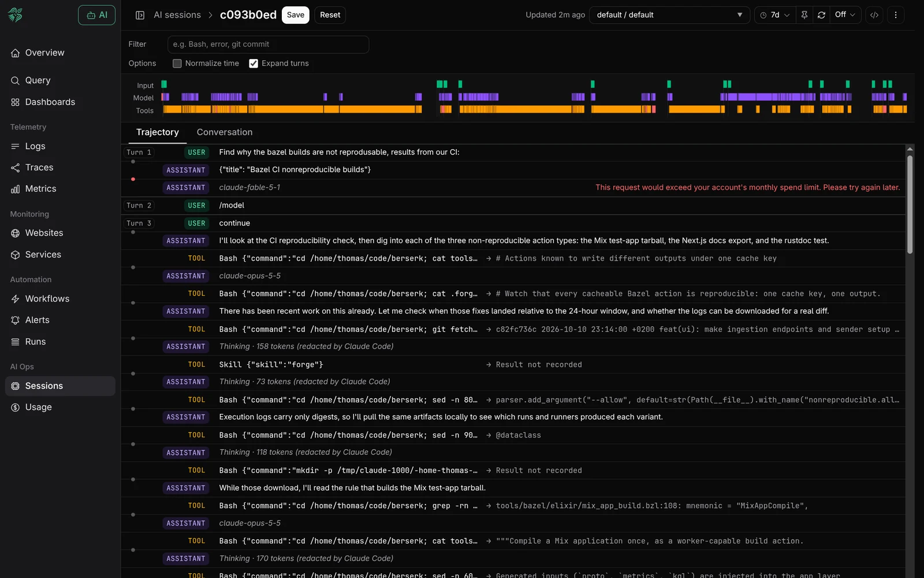Image resolution: width=924 pixels, height=578 pixels.
Task: Open Dashboards in the sidebar
Action: click(x=60, y=102)
